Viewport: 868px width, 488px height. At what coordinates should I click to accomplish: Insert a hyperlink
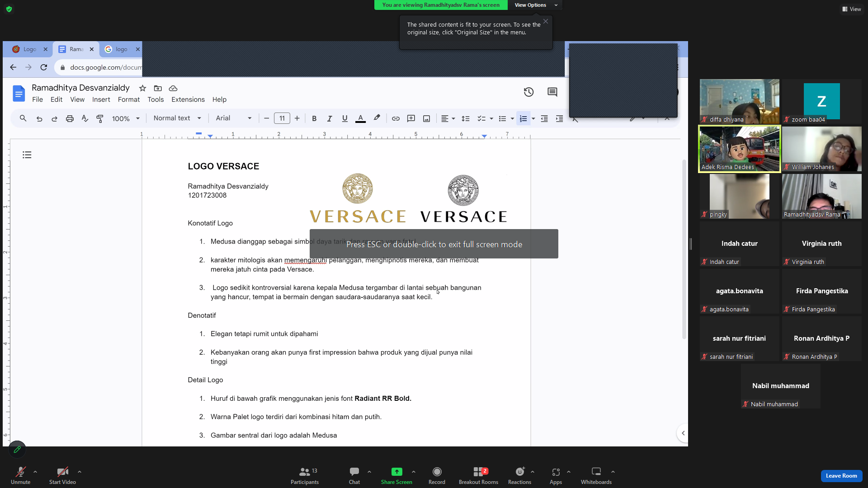[396, 118]
